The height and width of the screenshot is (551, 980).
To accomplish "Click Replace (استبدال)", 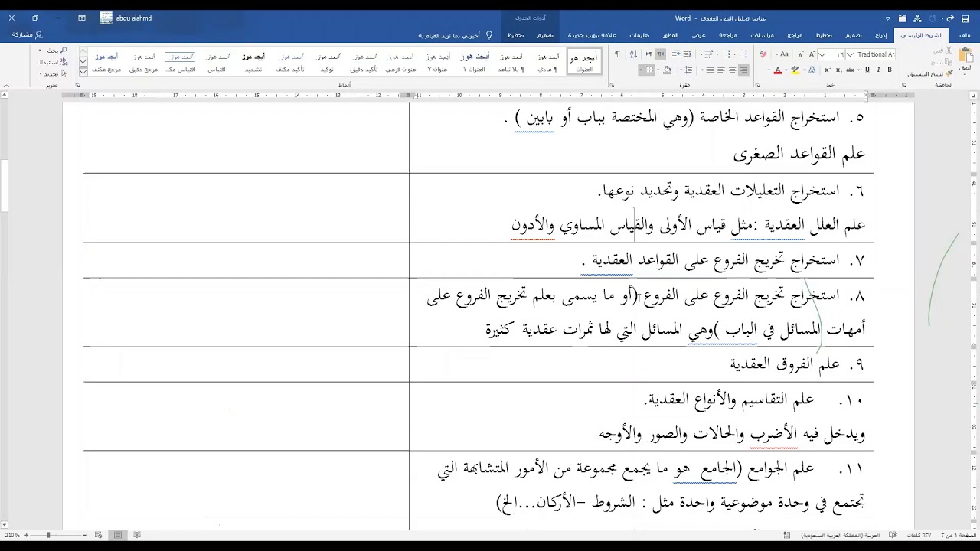I will (52, 62).
